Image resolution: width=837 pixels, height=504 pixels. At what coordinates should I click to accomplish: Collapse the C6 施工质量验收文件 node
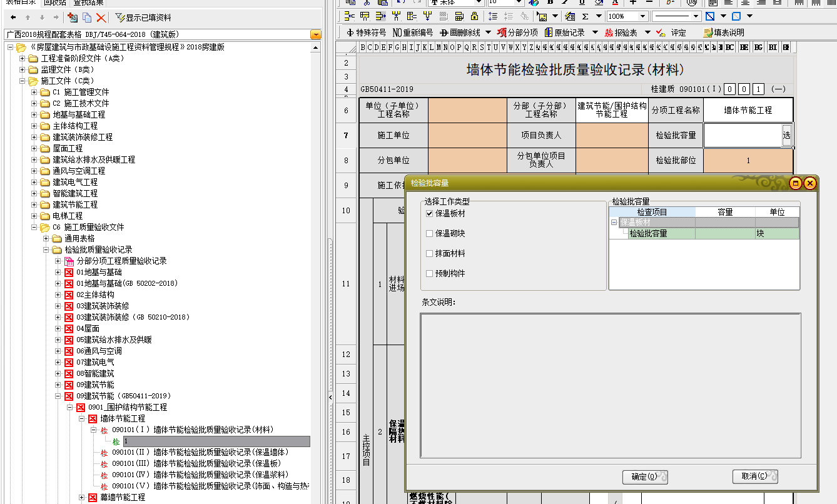[34, 227]
